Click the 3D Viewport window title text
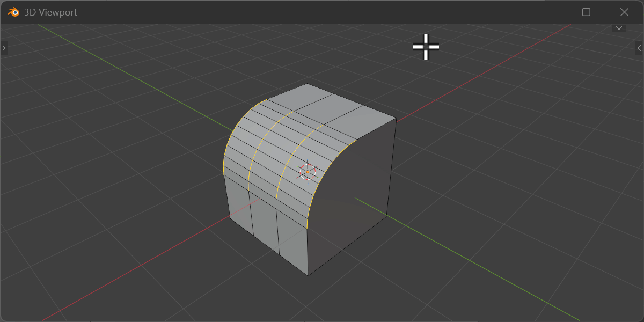644x322 pixels. pos(50,12)
